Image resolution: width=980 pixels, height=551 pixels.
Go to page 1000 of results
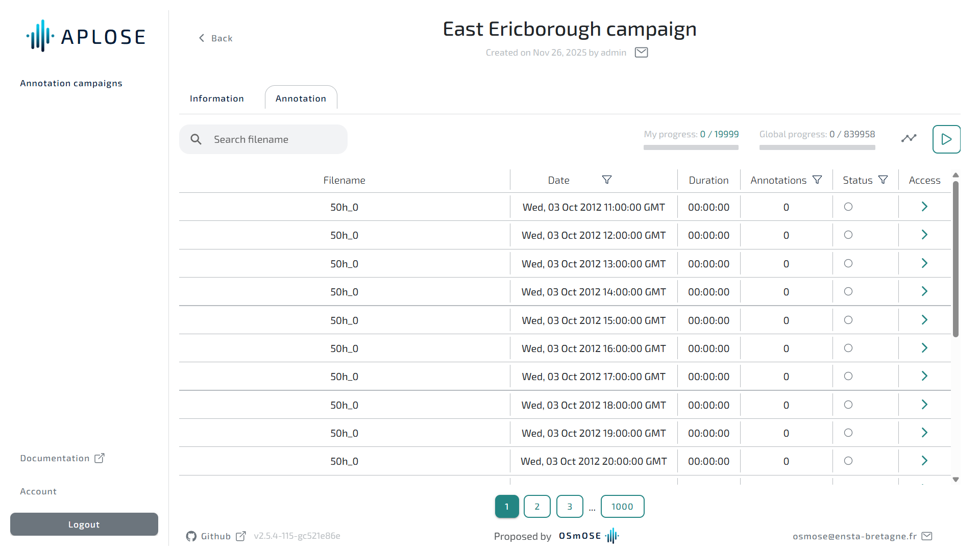(622, 506)
